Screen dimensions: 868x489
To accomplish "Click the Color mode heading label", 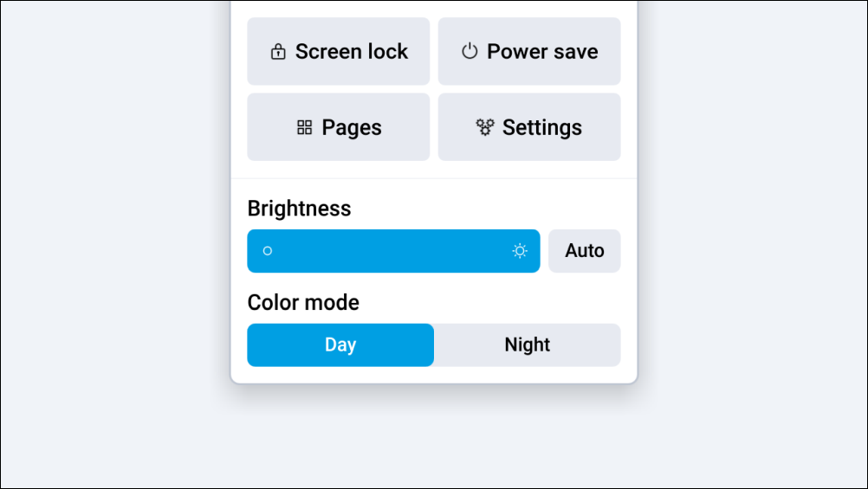I will coord(303,302).
